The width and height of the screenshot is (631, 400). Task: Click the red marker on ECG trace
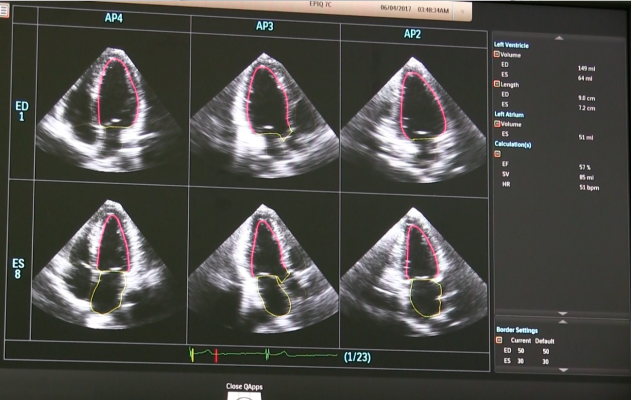[215, 354]
